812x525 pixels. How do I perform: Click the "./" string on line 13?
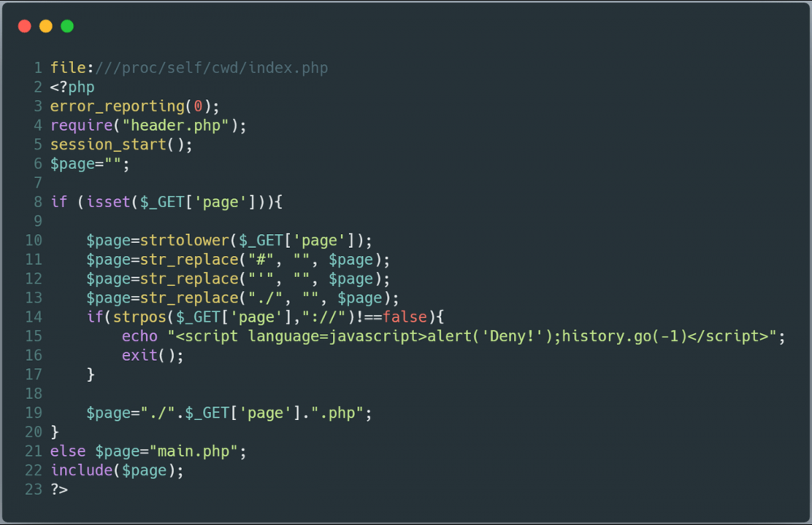point(266,298)
